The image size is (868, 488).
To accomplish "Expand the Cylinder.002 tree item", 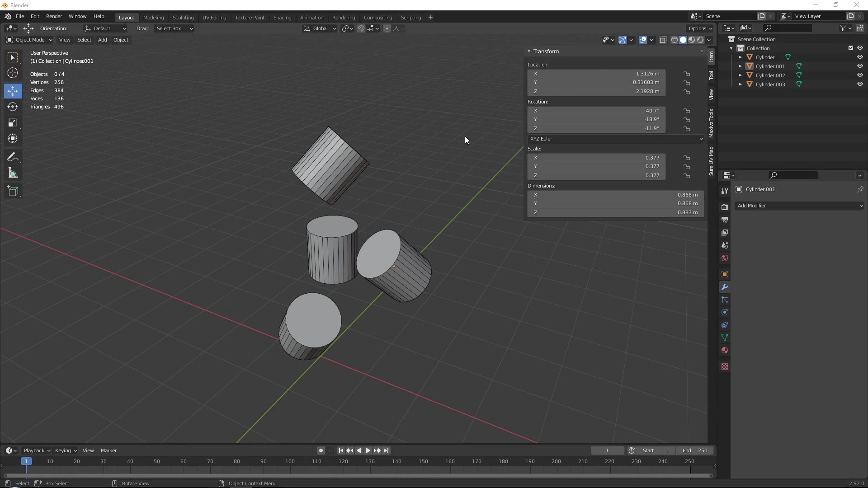I will 740,75.
